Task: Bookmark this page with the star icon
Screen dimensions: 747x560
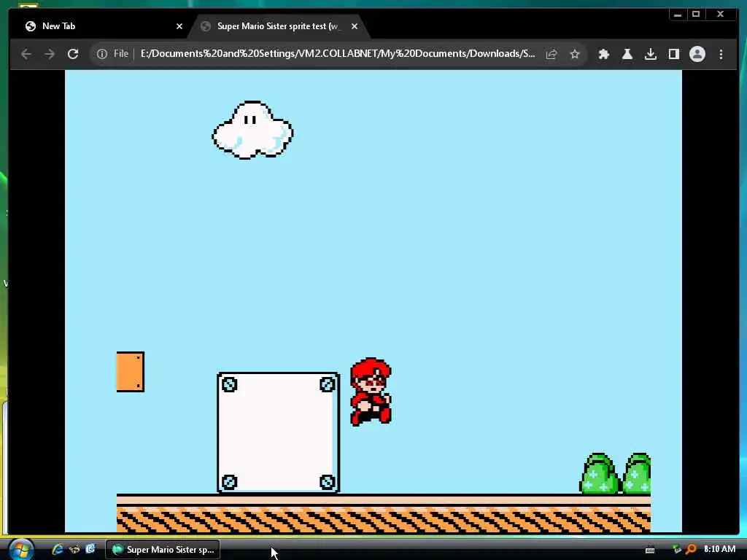Action: (x=575, y=54)
